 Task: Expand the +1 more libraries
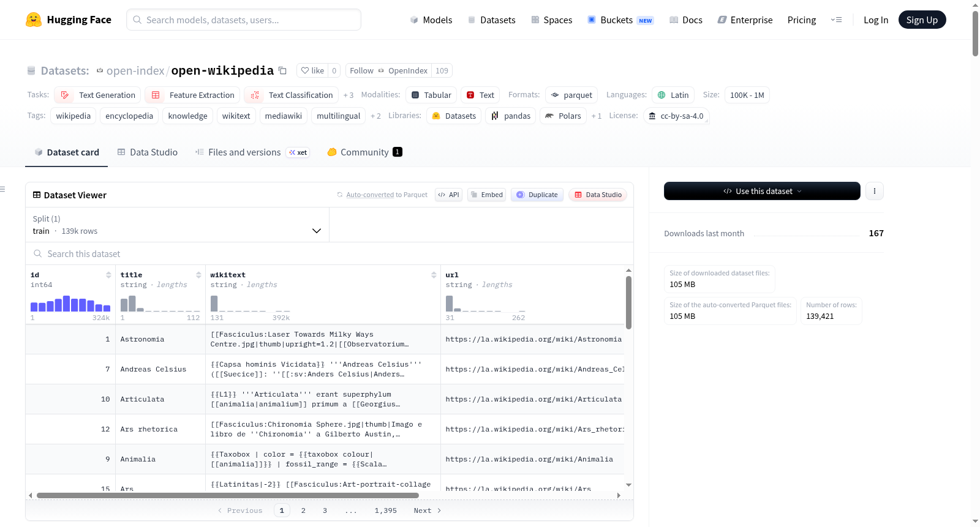[x=596, y=116]
